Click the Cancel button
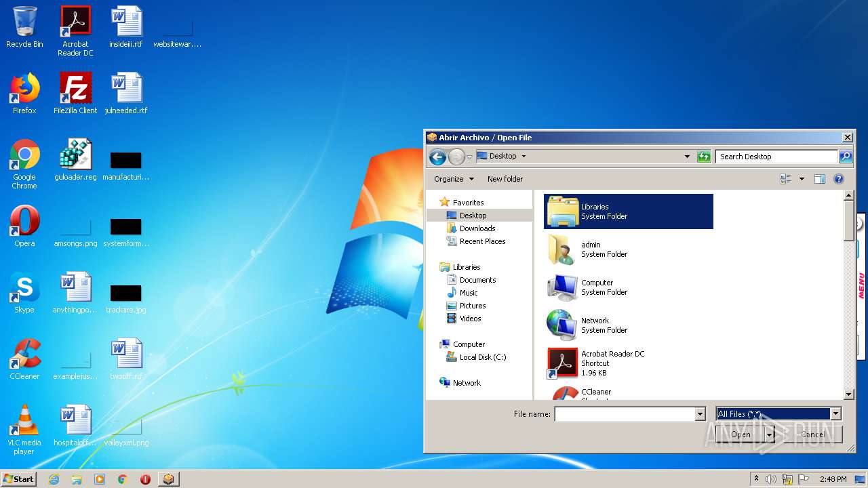This screenshot has height=488, width=868. coord(812,434)
